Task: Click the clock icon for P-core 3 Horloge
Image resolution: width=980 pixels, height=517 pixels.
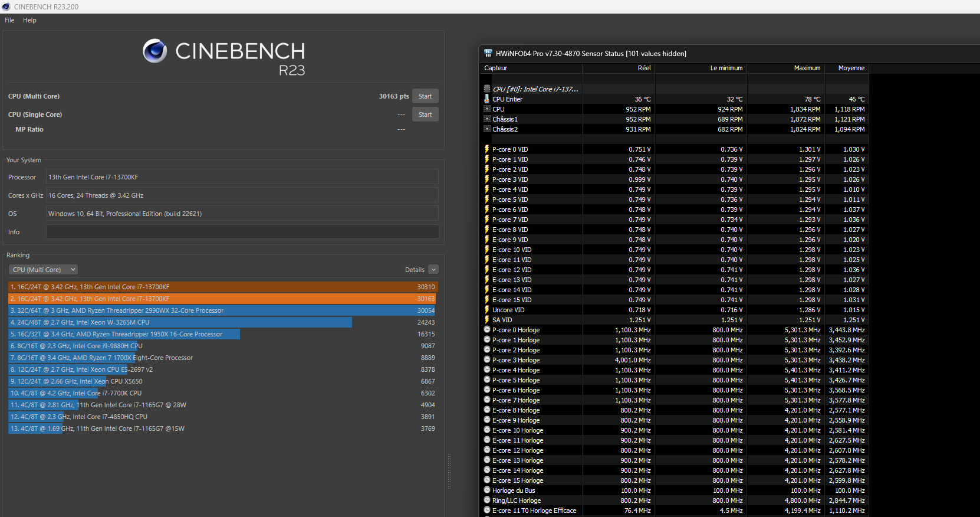Action: pyautogui.click(x=487, y=360)
